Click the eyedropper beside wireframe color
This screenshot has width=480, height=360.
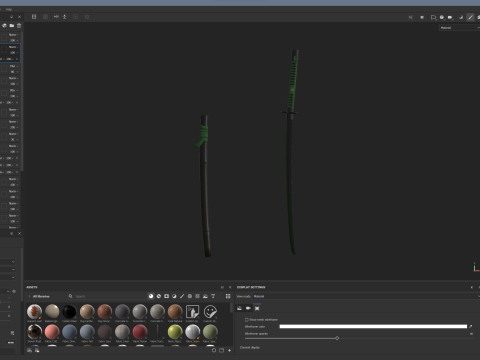(471, 327)
